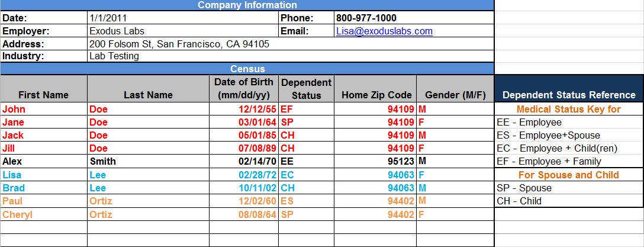
Task: Click the Smith last name cell
Action: click(148, 161)
